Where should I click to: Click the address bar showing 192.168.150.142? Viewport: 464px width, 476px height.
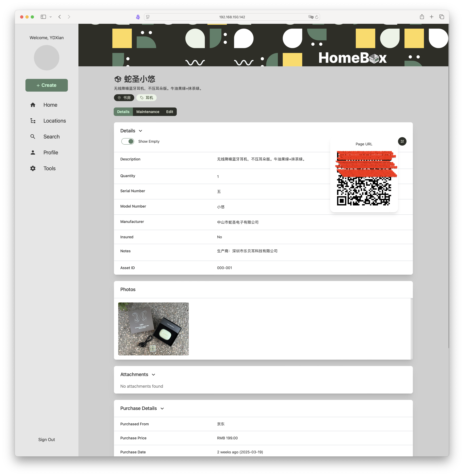click(x=232, y=17)
